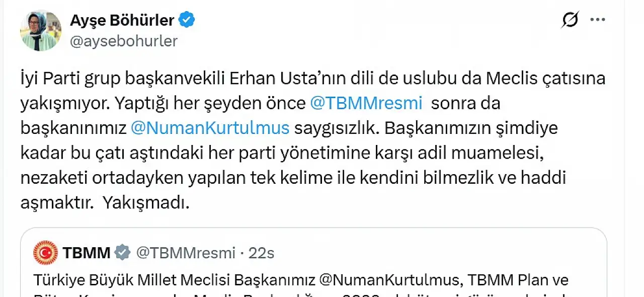The height and width of the screenshot is (297, 644).
Task: Click Ayşe Böhürler's profile avatar photo
Action: 41,30
